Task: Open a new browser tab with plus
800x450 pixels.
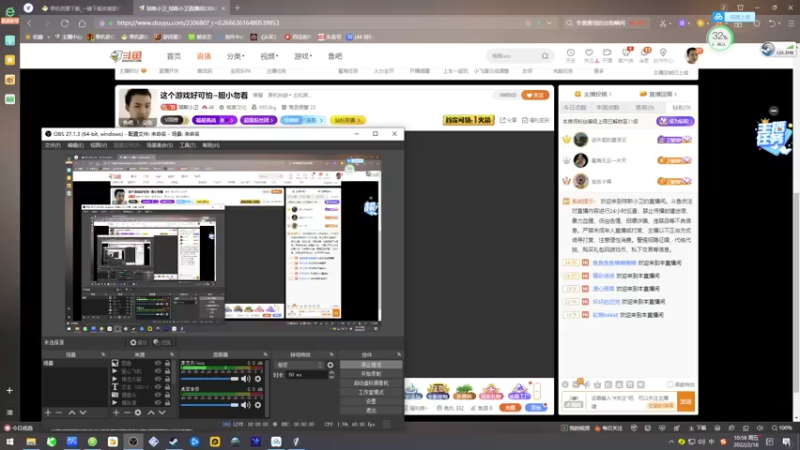Action: point(237,8)
